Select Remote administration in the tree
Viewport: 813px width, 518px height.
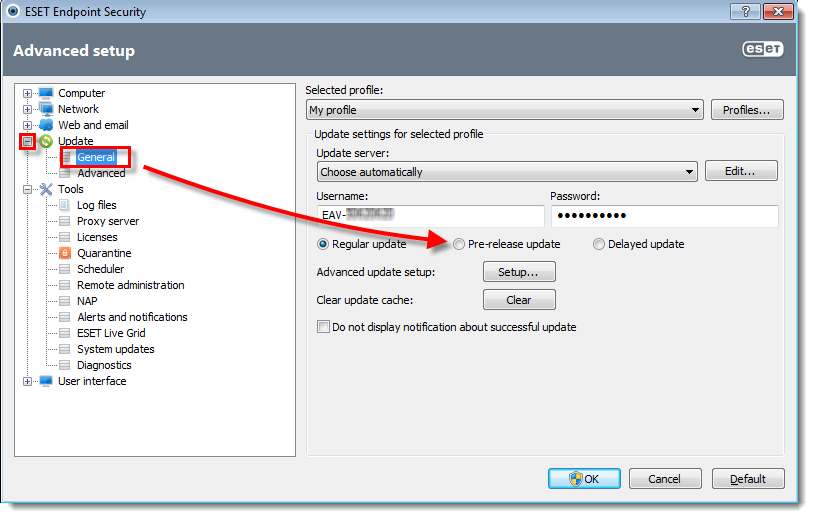[131, 286]
